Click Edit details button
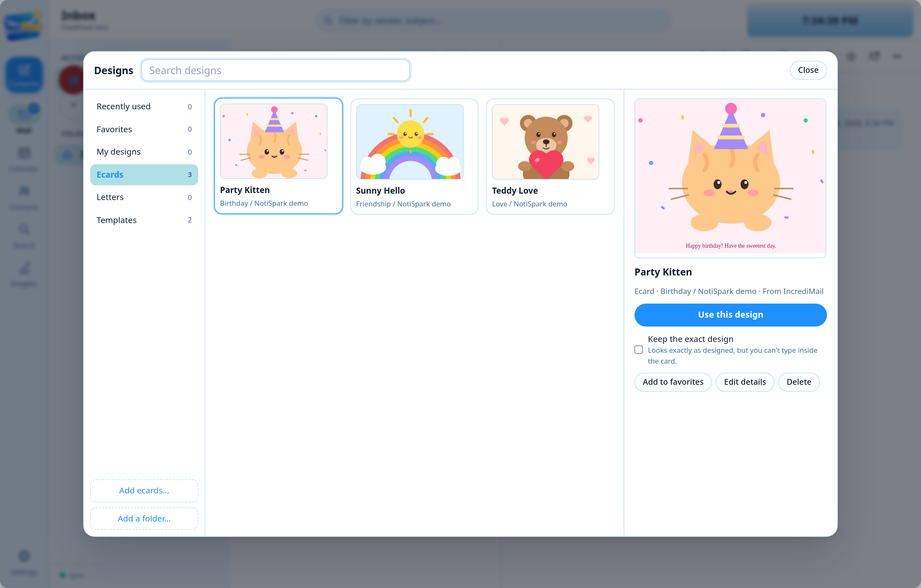This screenshot has height=588, width=921. point(745,382)
